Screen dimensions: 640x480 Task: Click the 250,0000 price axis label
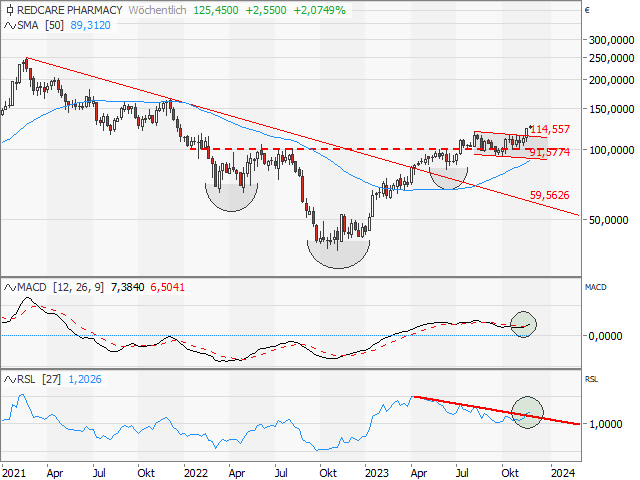click(x=611, y=58)
